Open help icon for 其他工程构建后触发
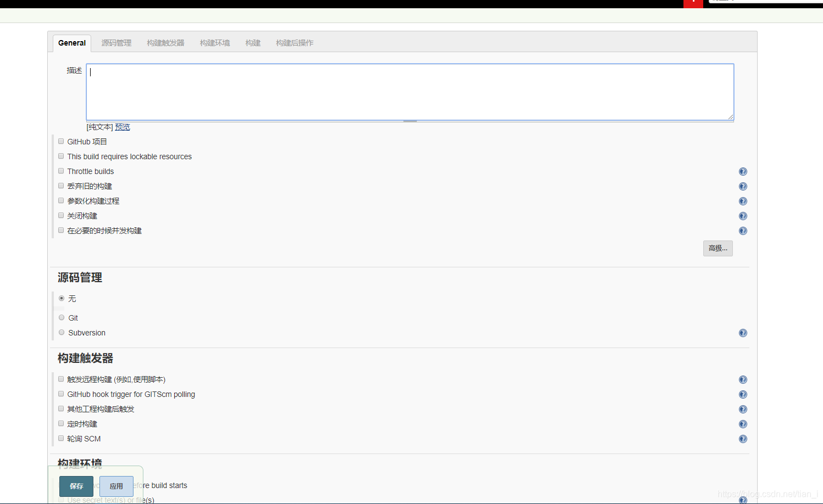Viewport: 823px width, 504px height. tap(743, 410)
